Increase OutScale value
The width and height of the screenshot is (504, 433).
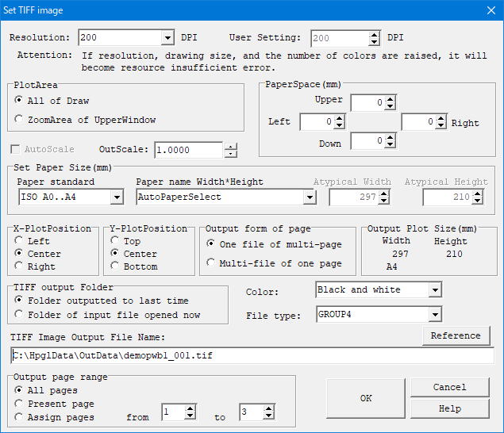pos(230,147)
